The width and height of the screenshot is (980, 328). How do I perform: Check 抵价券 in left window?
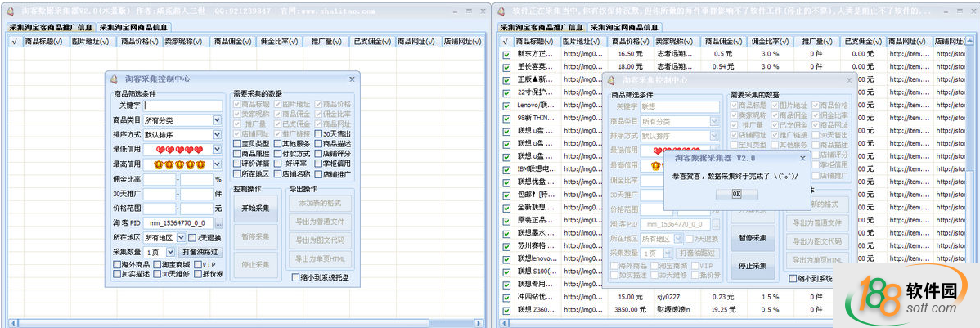(x=197, y=274)
